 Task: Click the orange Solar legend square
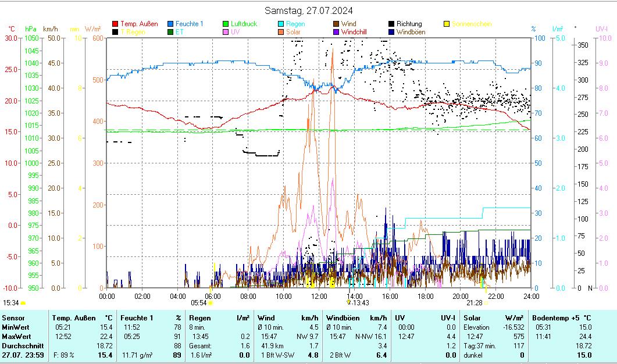point(281,32)
